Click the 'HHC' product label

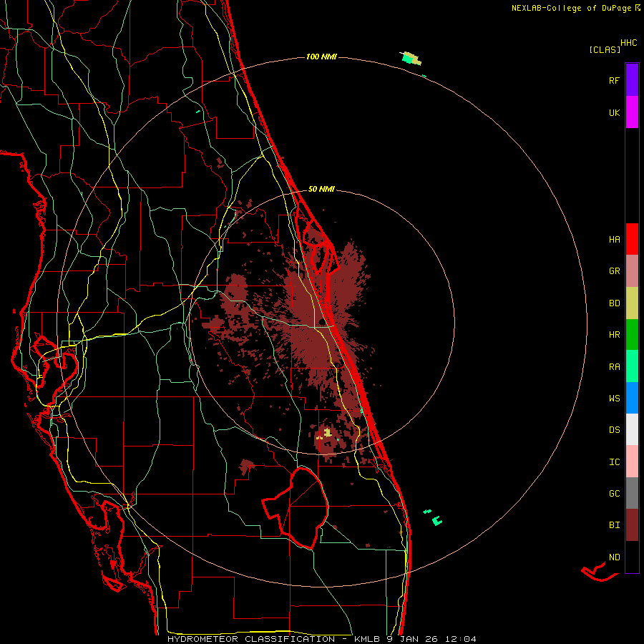629,43
